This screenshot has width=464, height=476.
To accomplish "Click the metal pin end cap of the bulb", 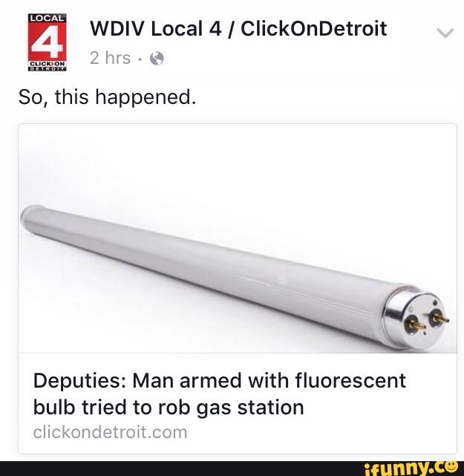I will point(417,319).
